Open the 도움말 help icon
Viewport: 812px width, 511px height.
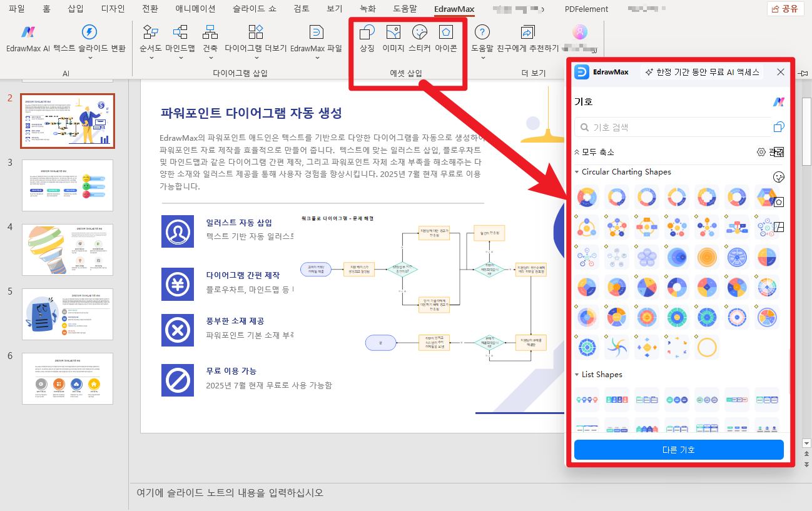[482, 33]
